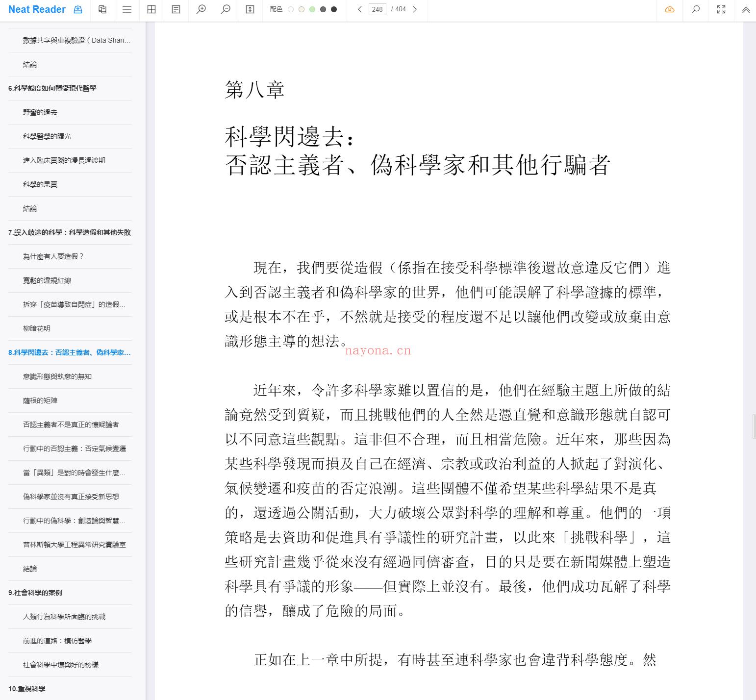Open section 野蠻的過去
The height and width of the screenshot is (700, 756).
click(x=40, y=112)
